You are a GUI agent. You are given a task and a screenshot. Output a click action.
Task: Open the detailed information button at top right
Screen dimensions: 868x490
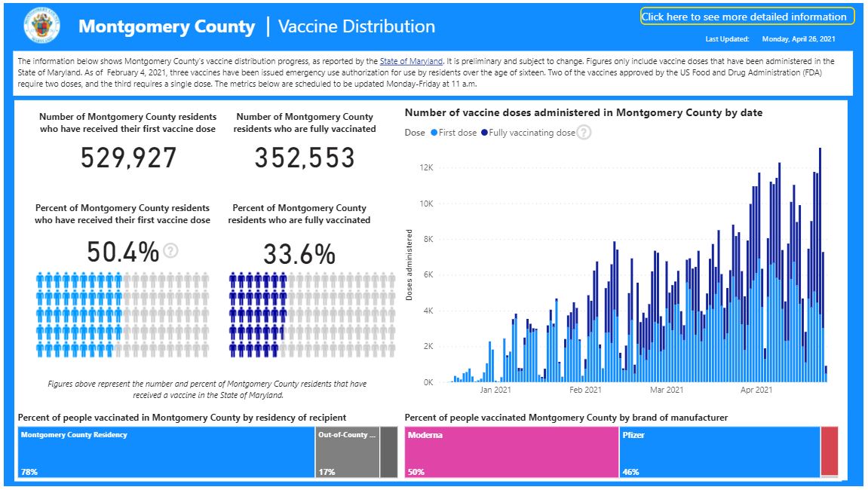[x=747, y=17]
